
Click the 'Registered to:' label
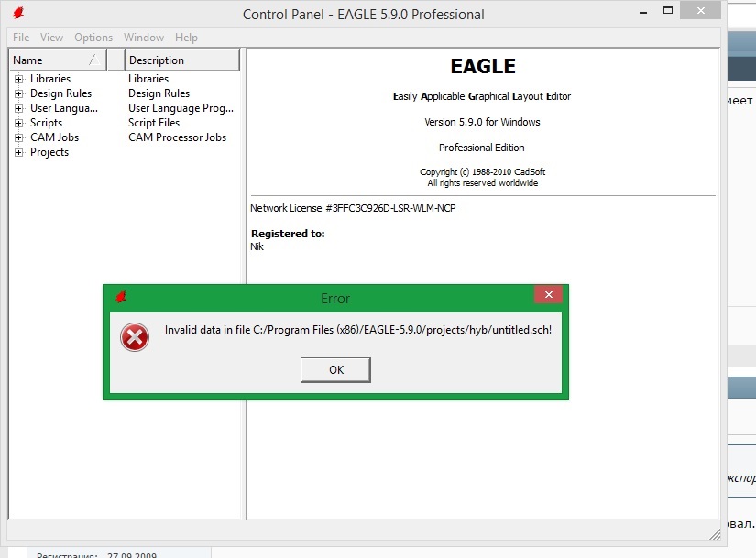288,234
